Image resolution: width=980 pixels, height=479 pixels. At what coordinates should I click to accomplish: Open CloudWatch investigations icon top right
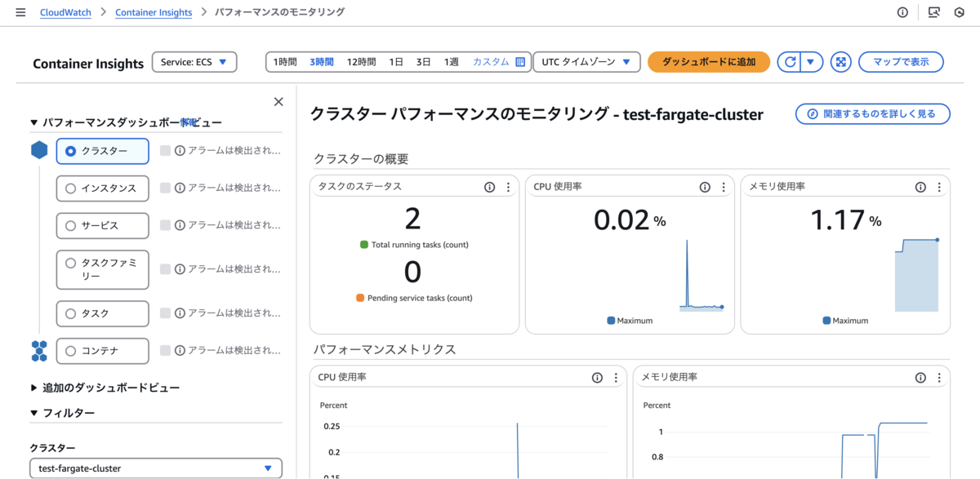coord(932,12)
